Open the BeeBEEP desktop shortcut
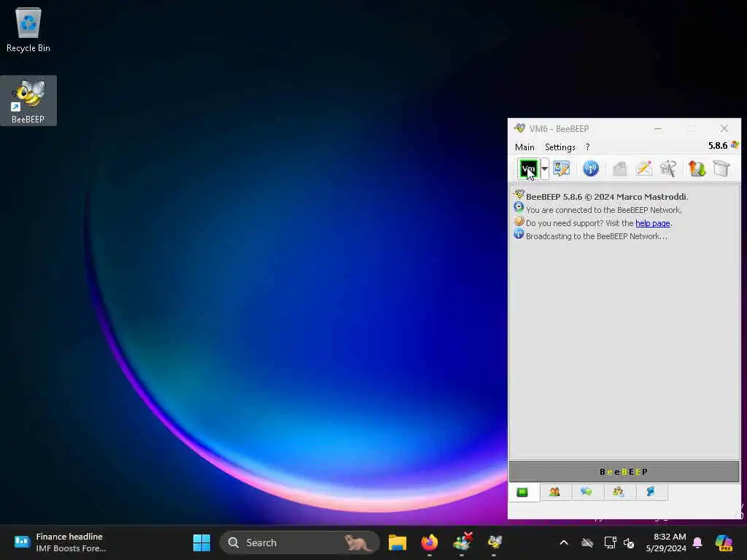 28,101
